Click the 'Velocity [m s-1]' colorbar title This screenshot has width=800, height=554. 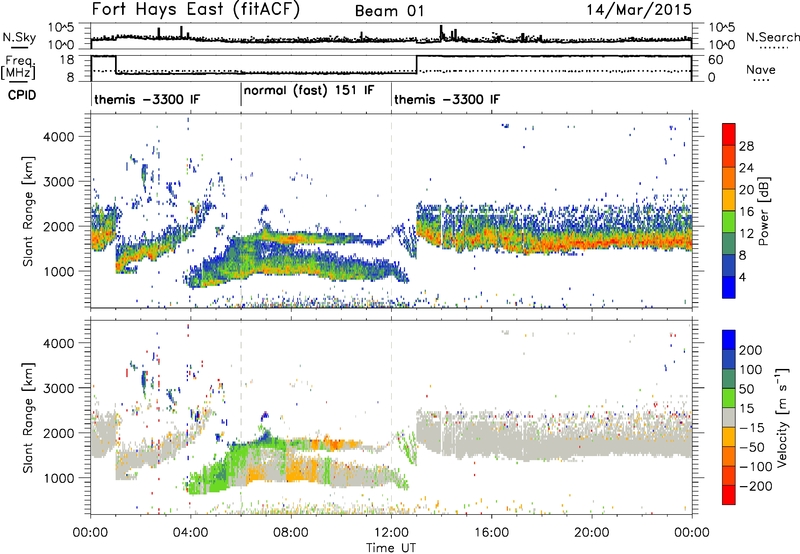point(782,416)
